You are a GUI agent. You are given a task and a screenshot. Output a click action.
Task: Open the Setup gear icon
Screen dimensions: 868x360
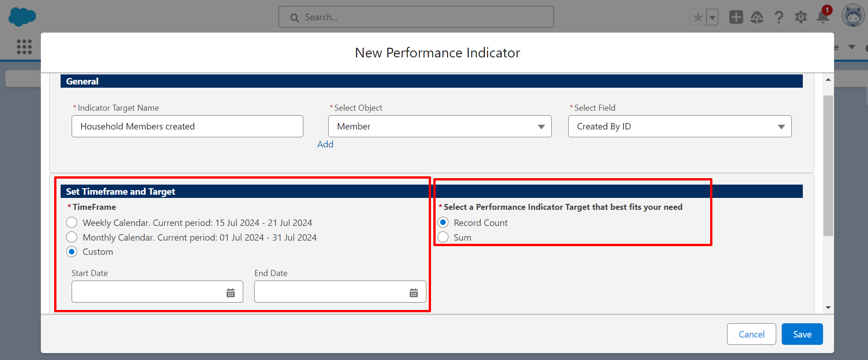pyautogui.click(x=801, y=17)
